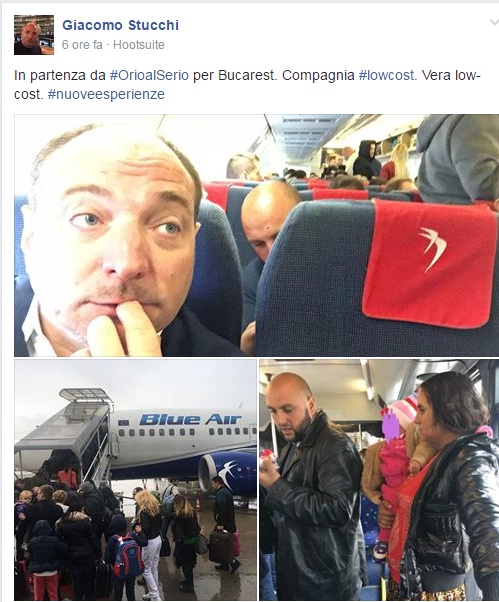Open the #OrioalSerio hashtag

[x=149, y=75]
